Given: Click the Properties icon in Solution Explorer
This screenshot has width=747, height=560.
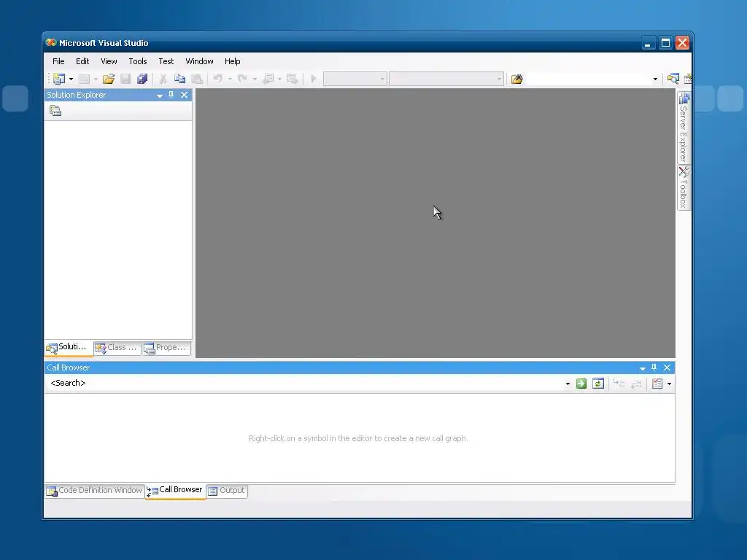Looking at the screenshot, I should click(x=55, y=111).
